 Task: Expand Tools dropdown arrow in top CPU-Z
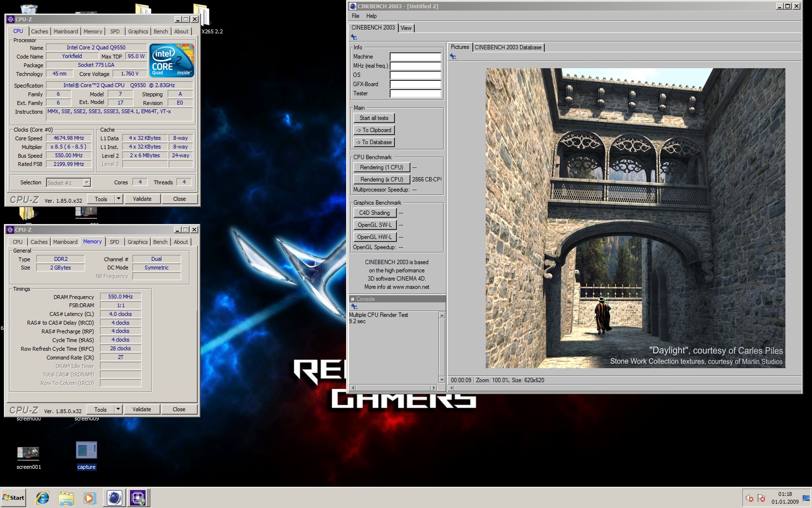point(118,199)
